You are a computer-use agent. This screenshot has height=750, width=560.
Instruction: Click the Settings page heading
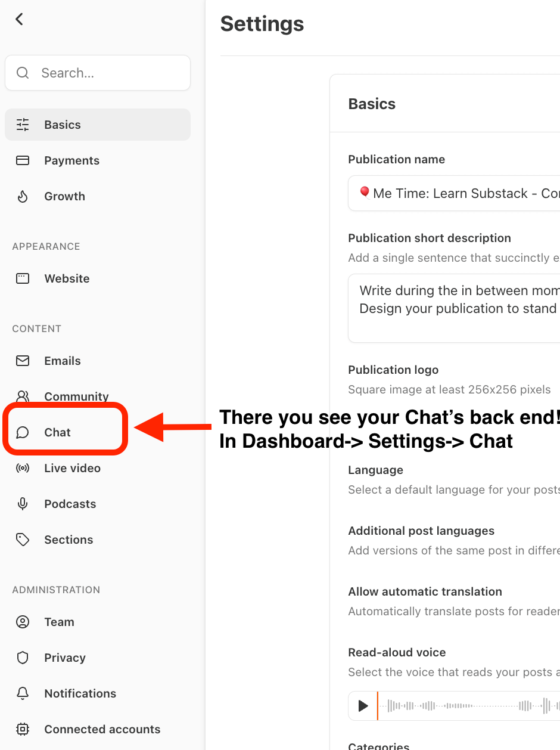(x=262, y=24)
